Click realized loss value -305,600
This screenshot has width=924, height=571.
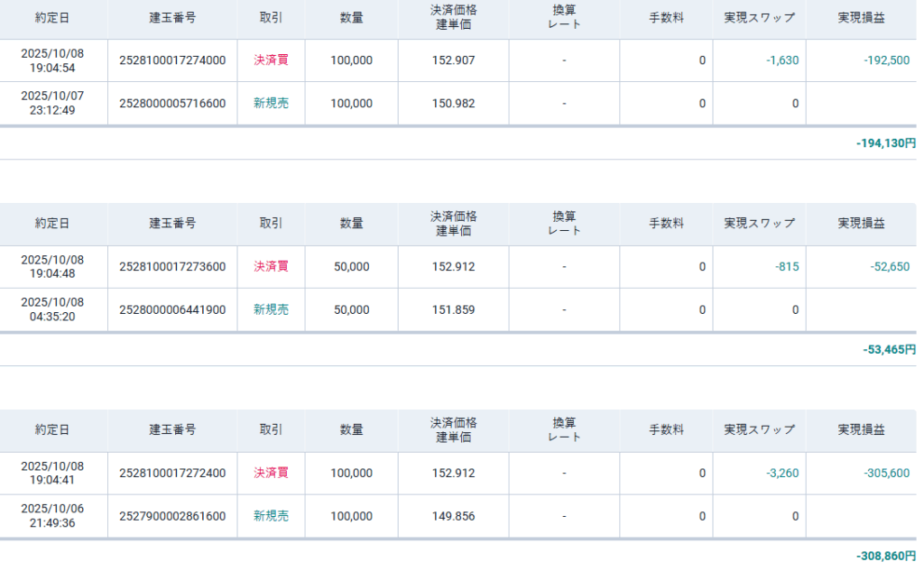click(x=885, y=474)
